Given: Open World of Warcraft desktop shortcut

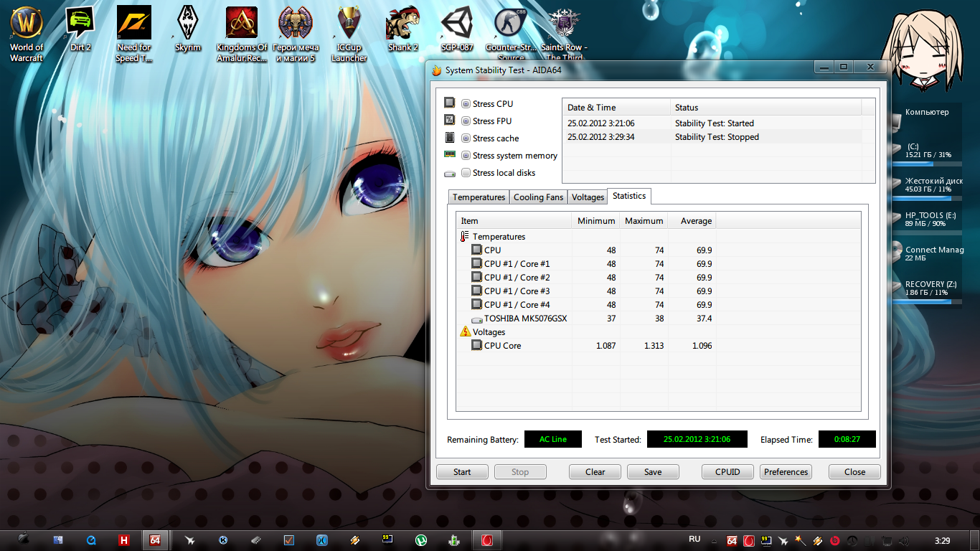Looking at the screenshot, I should click(x=27, y=34).
